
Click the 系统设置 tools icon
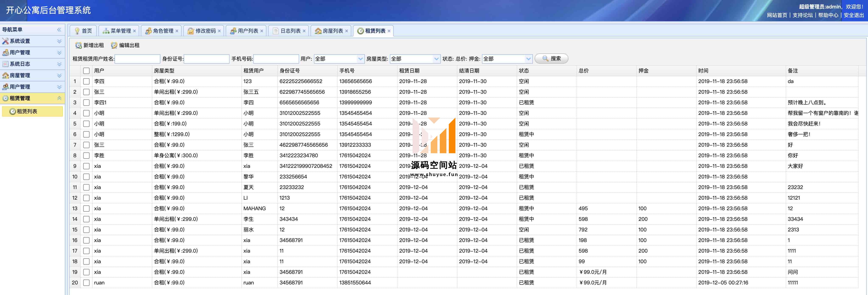click(5, 41)
